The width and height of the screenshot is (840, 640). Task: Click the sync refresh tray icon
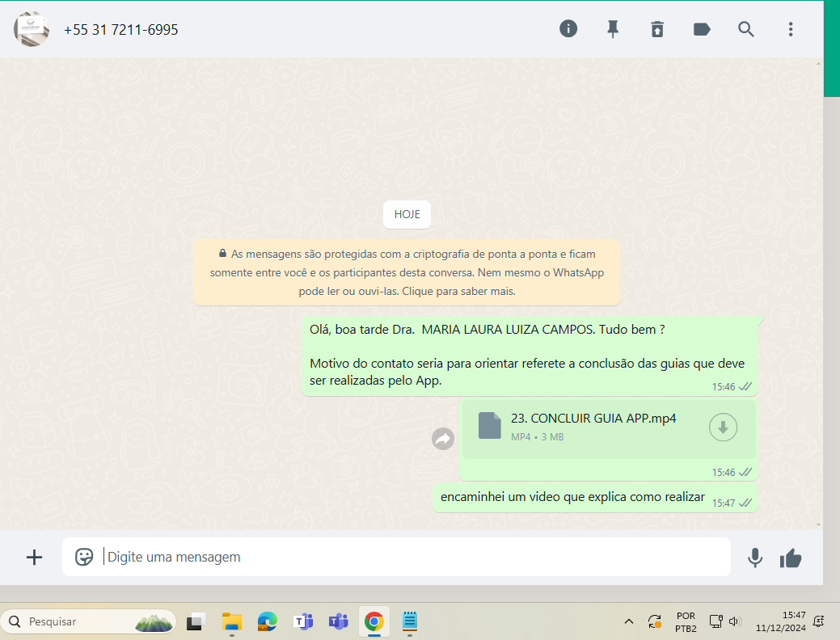[655, 621]
